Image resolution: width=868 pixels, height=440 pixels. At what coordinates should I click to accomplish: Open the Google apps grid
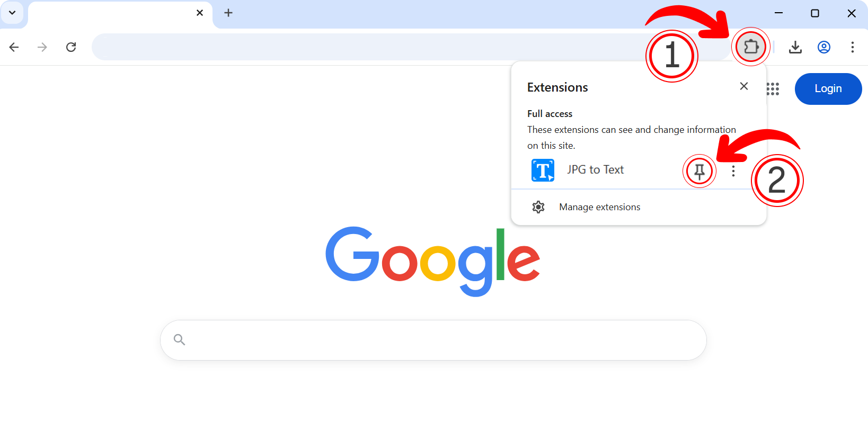tap(773, 89)
